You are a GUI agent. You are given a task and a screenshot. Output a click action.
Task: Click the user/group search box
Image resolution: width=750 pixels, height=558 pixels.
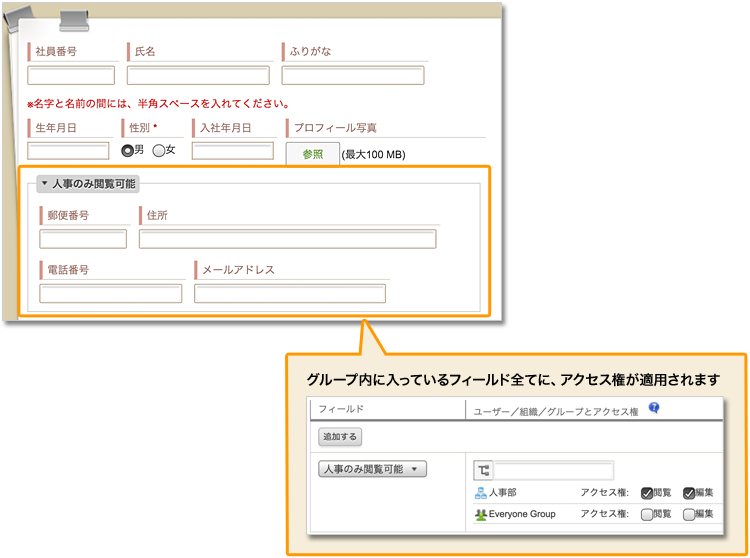point(553,471)
